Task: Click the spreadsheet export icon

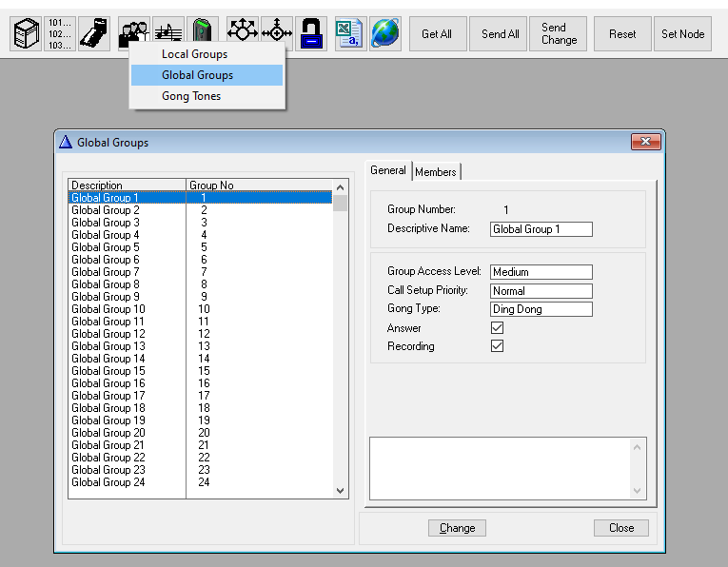Action: (350, 33)
